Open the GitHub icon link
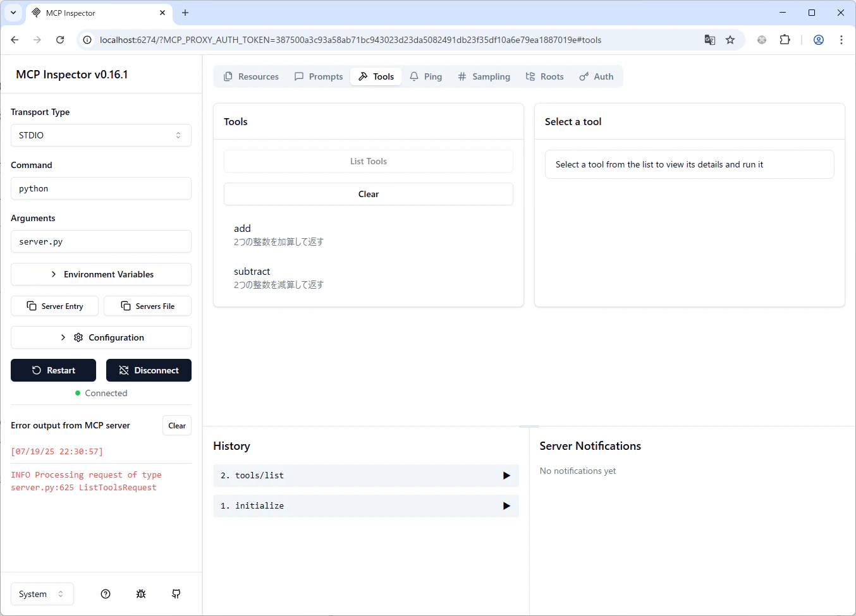The width and height of the screenshot is (856, 616). 176,594
